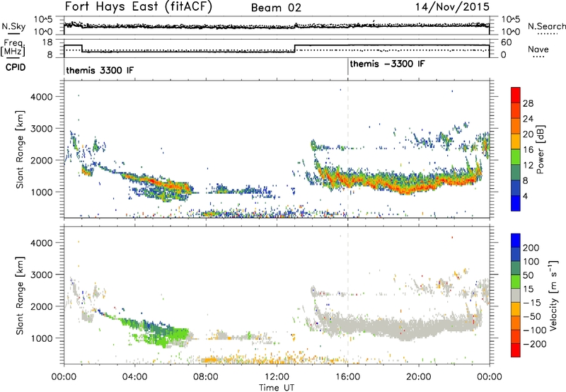Click the '4000' tick on power panel
Image resolution: width=566 pixels, height=392 pixels.
[41, 97]
